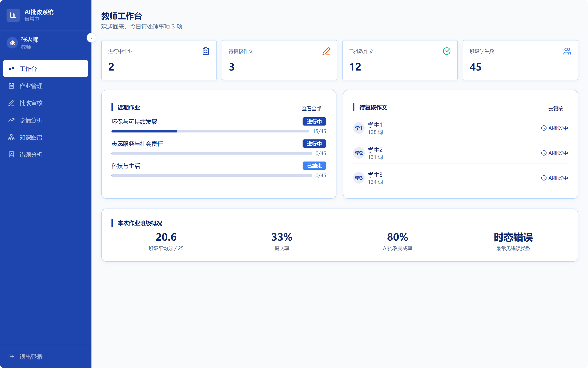Screen dimensions: 588x368
Task: Open the 学情分析 menu item
Action: (46, 120)
